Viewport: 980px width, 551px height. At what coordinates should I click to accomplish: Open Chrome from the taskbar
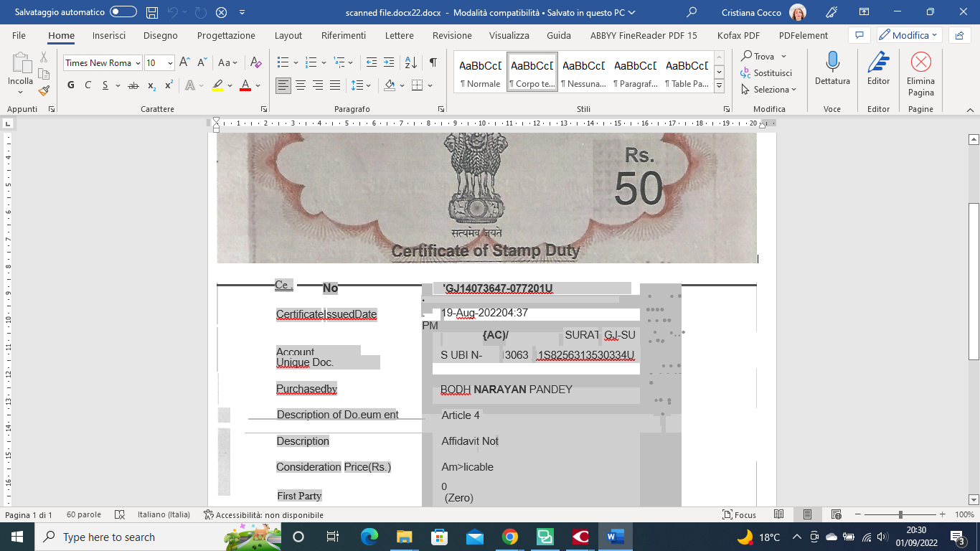[510, 537]
